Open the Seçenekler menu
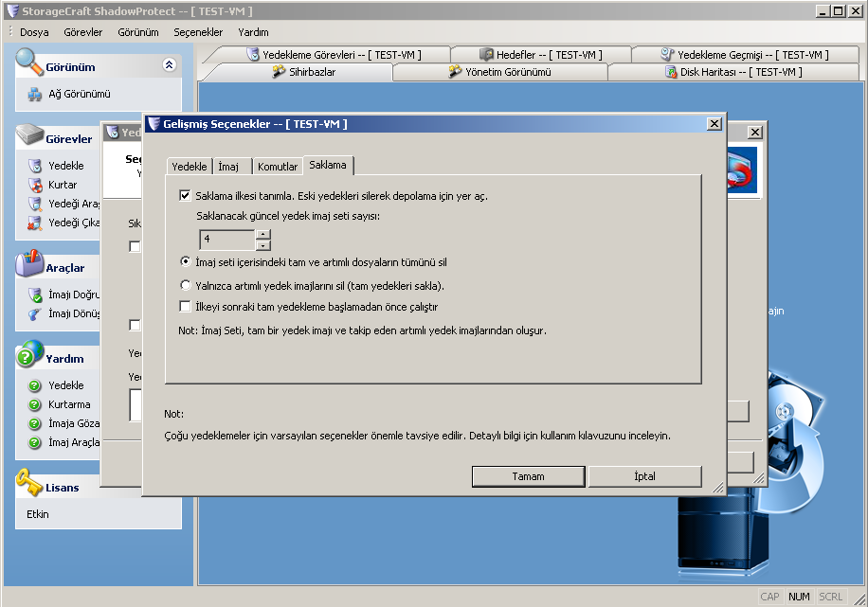This screenshot has width=868, height=607. pyautogui.click(x=198, y=32)
